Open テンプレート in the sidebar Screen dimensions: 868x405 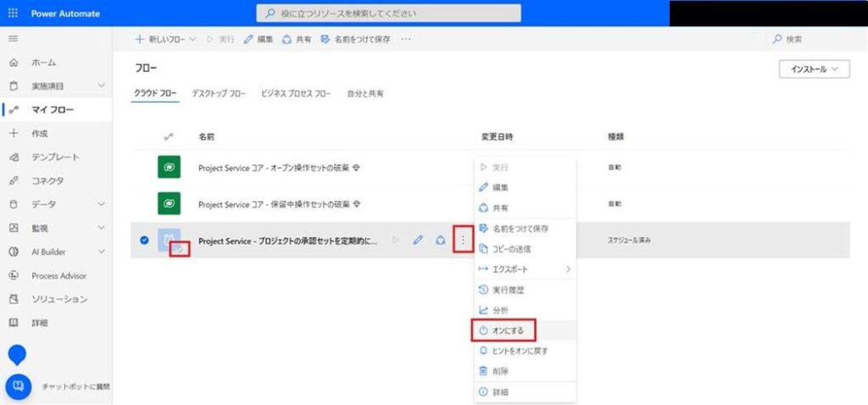(x=55, y=157)
